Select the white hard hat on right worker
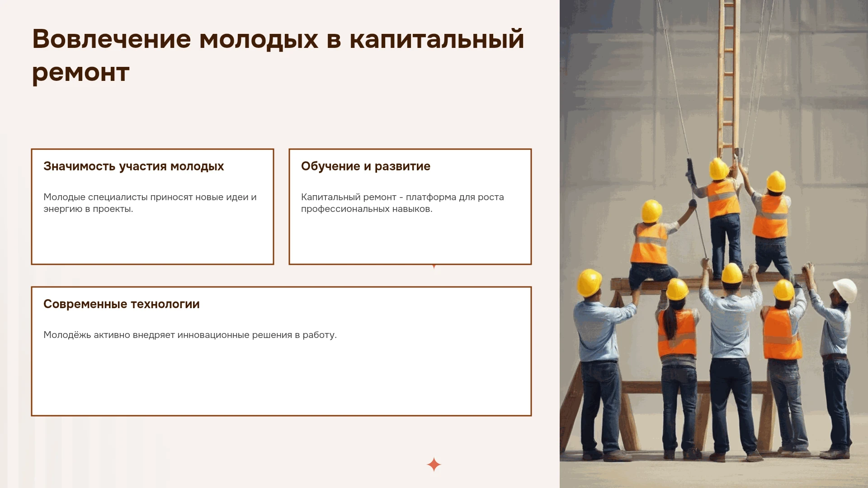 845,290
